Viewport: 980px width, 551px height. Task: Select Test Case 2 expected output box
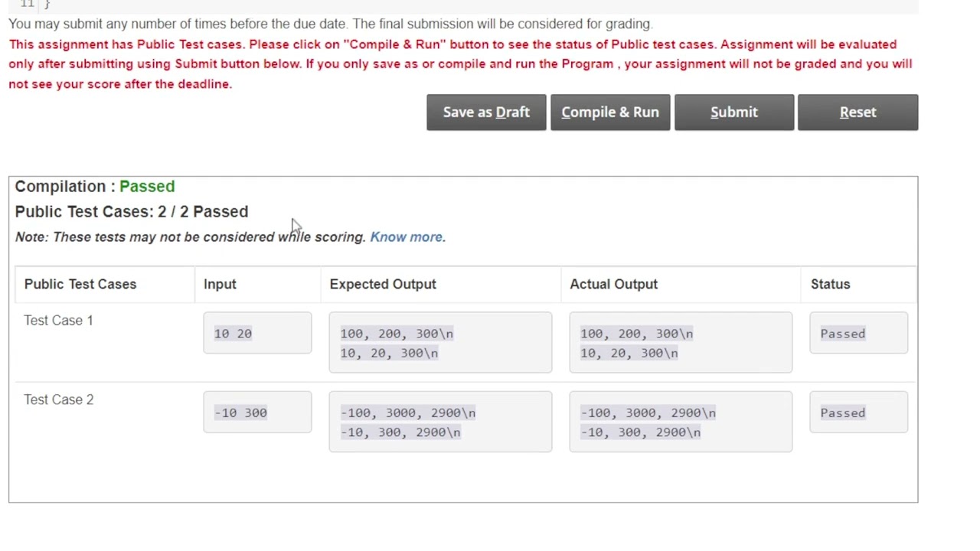(440, 422)
